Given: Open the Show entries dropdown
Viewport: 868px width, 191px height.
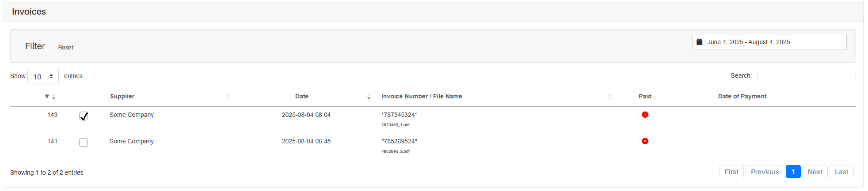Looking at the screenshot, I should click(43, 76).
